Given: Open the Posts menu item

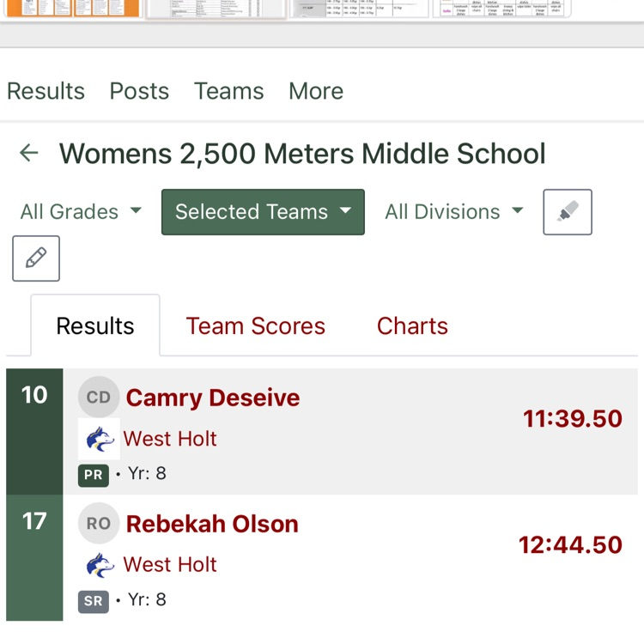Looking at the screenshot, I should [x=139, y=91].
